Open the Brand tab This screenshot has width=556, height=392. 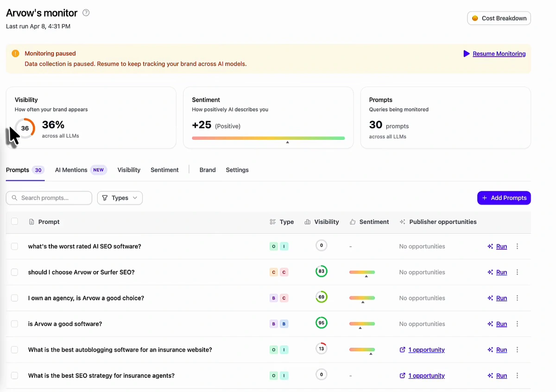pos(208,170)
